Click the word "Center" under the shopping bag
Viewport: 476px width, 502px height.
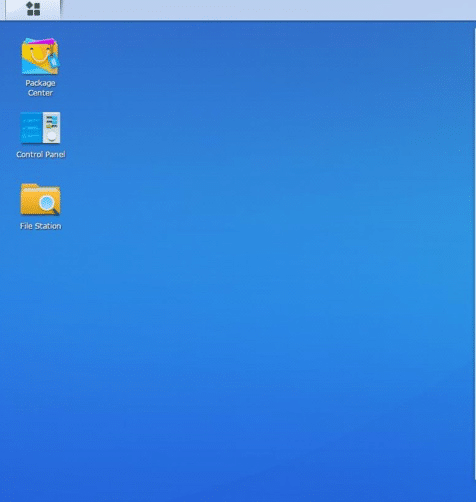click(40, 93)
